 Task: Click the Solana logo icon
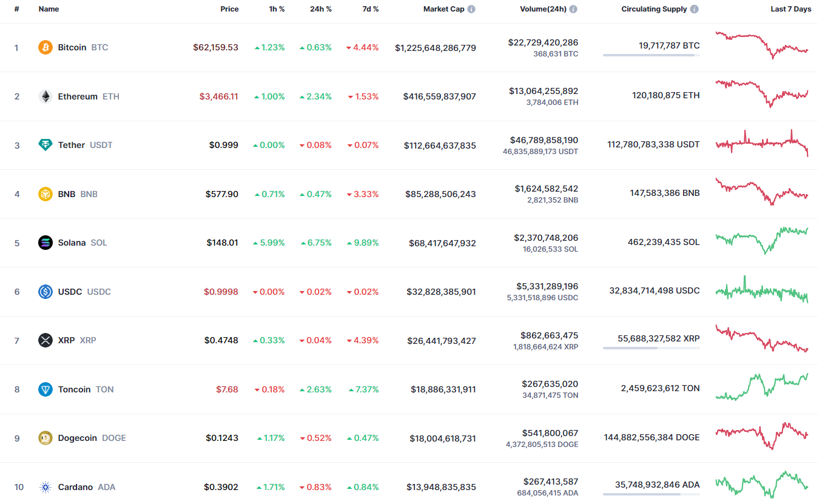pos(45,243)
